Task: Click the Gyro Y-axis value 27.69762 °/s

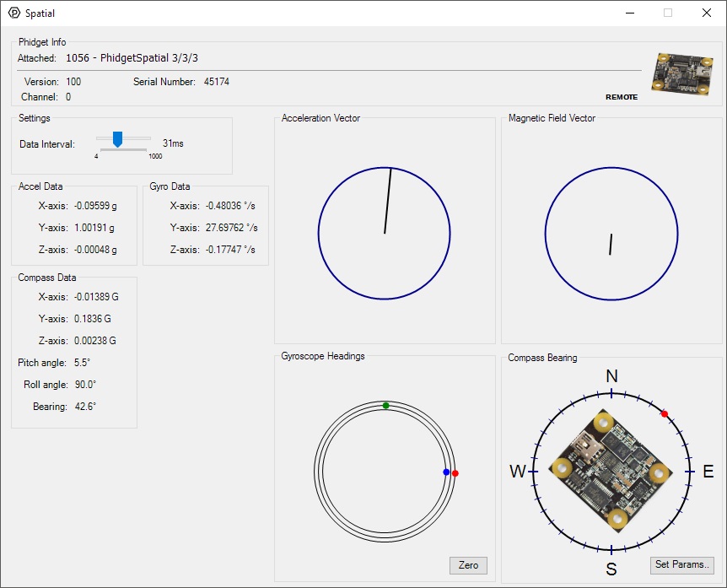Action: (232, 228)
